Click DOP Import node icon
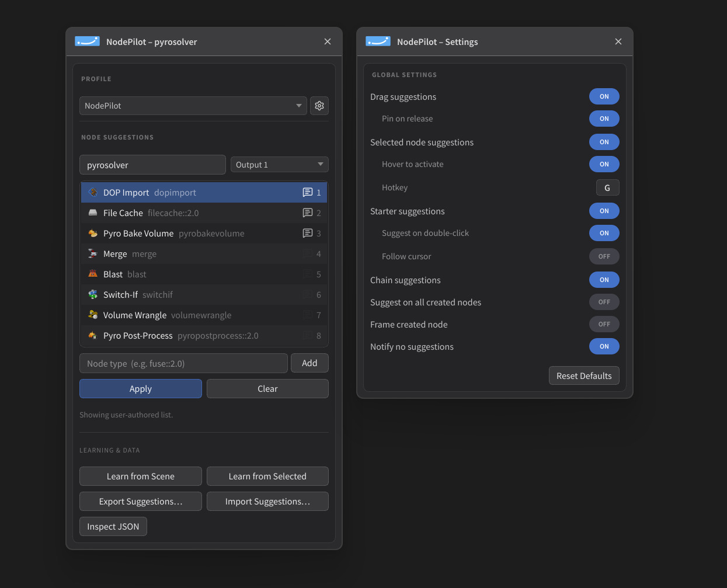 [x=93, y=192]
